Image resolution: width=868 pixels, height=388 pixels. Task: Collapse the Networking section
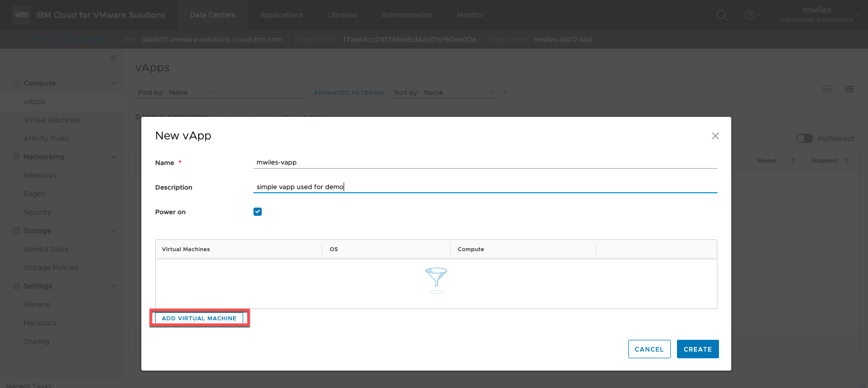click(114, 157)
